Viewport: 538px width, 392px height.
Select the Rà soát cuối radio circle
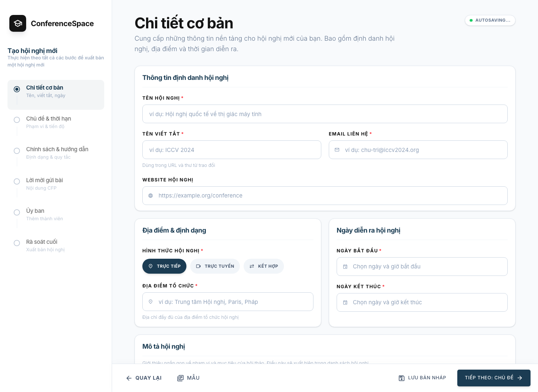[x=17, y=243]
